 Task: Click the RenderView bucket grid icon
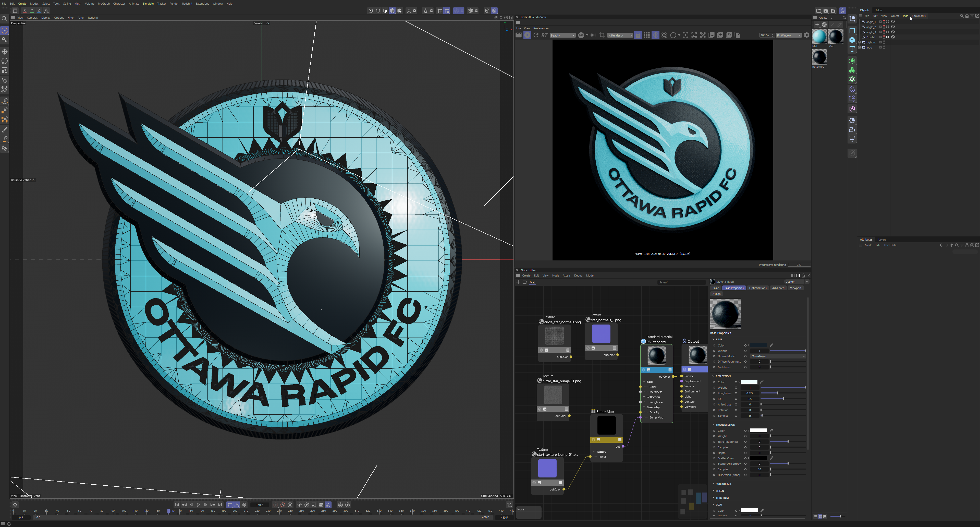[647, 35]
